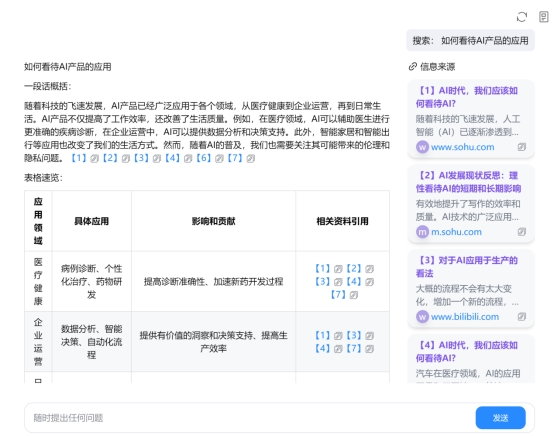Image resolution: width=554 pixels, height=436 pixels.
Task: Click copy icon beside www.bilibili.com
Action: click(521, 317)
